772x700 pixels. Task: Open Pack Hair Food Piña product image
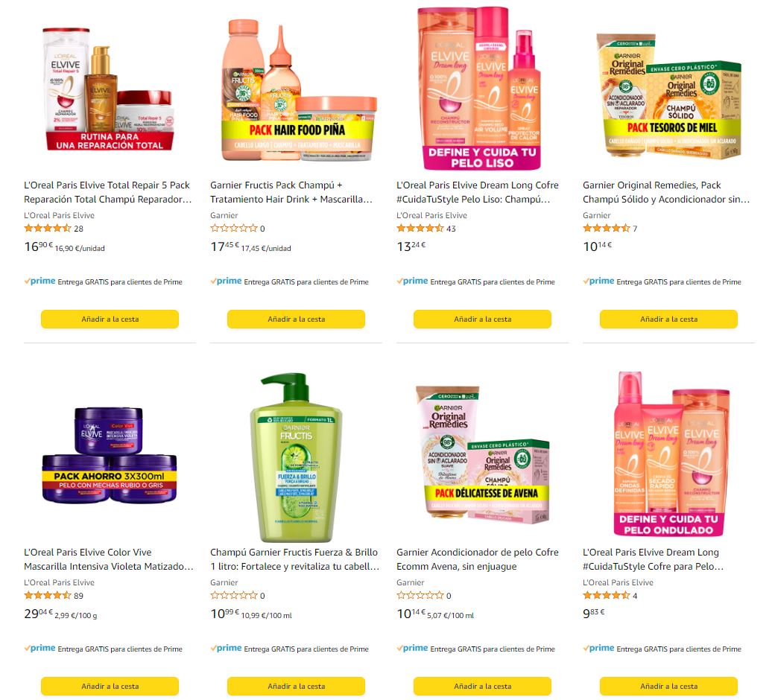click(299, 90)
